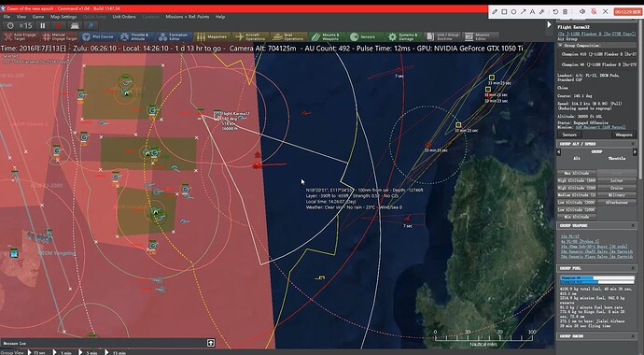644x355 pixels.
Task: Open the Plot Course tool
Action: [x=97, y=36]
